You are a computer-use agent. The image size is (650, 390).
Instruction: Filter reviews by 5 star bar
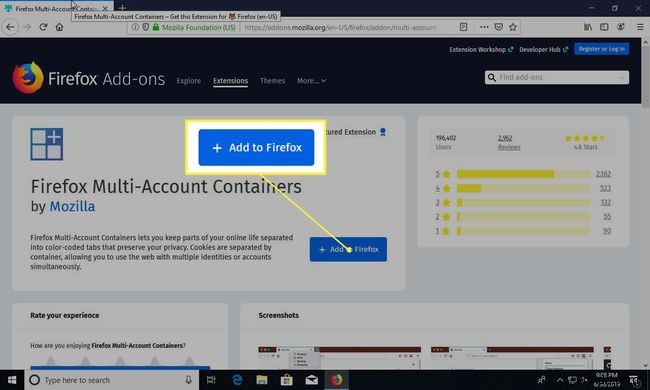click(523, 174)
